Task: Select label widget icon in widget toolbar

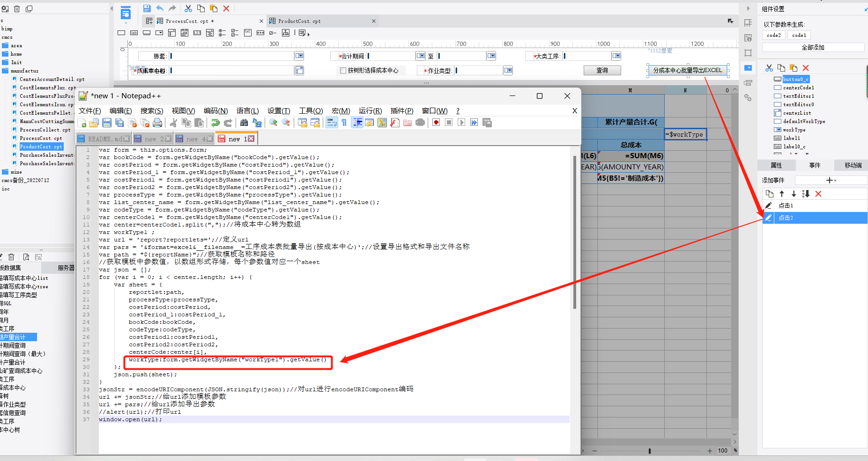Action: coord(134,33)
